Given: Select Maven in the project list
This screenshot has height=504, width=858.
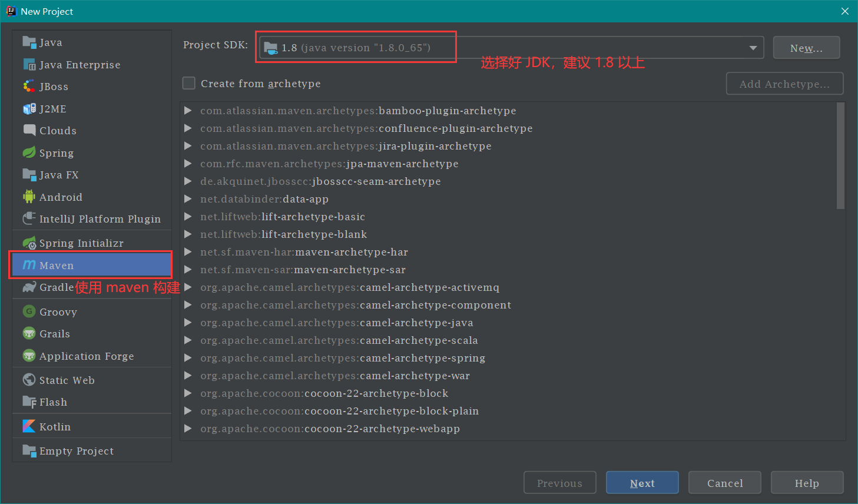Looking at the screenshot, I should pos(57,266).
